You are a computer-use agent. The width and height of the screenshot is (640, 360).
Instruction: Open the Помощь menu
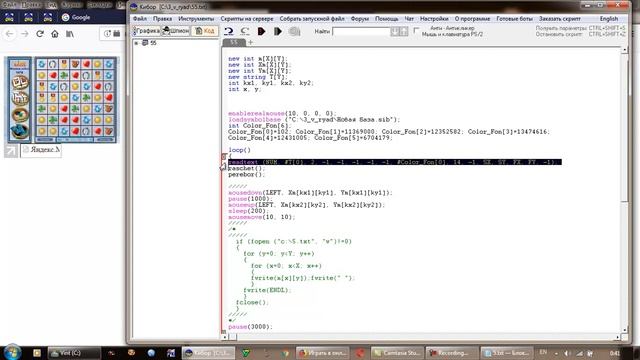tap(386, 19)
